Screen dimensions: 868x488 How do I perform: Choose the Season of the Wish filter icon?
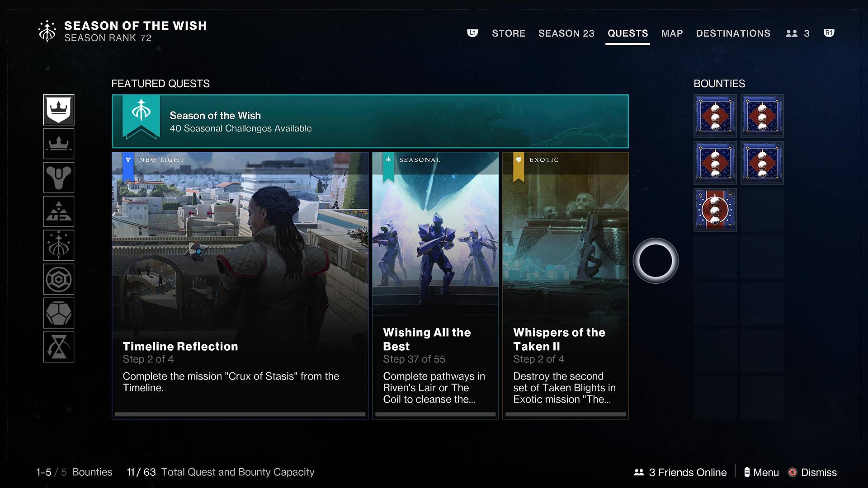coord(58,245)
